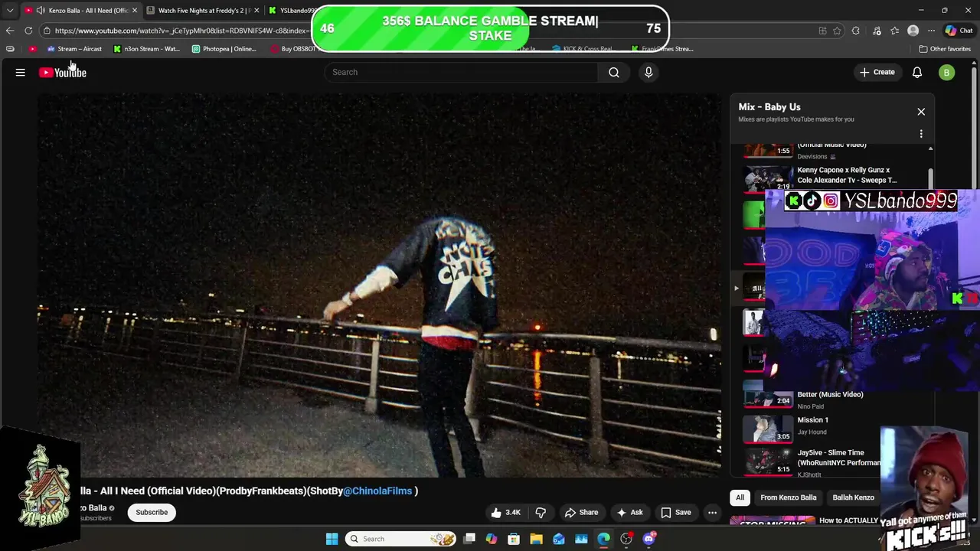980x551 pixels.
Task: Click the Create button
Action: (x=877, y=72)
